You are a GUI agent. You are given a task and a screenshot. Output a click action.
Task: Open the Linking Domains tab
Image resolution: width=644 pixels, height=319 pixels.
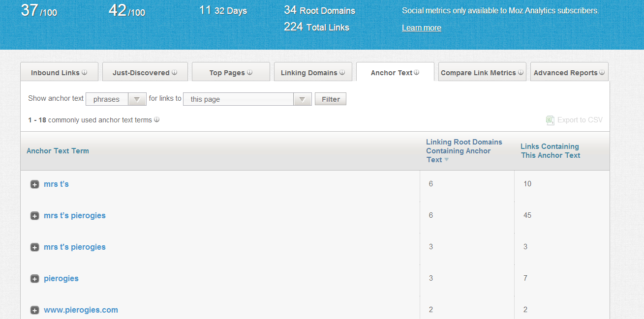[x=313, y=72]
